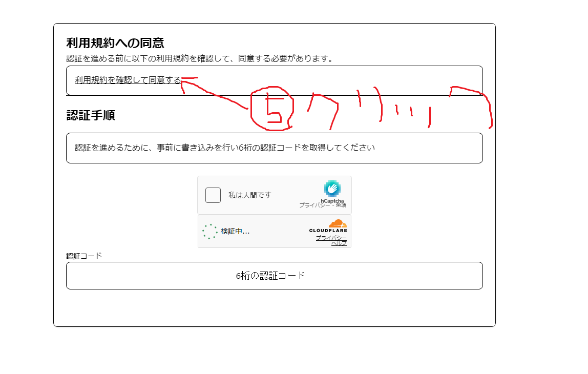Open the Cloudflare ヘルプ link

(339, 243)
